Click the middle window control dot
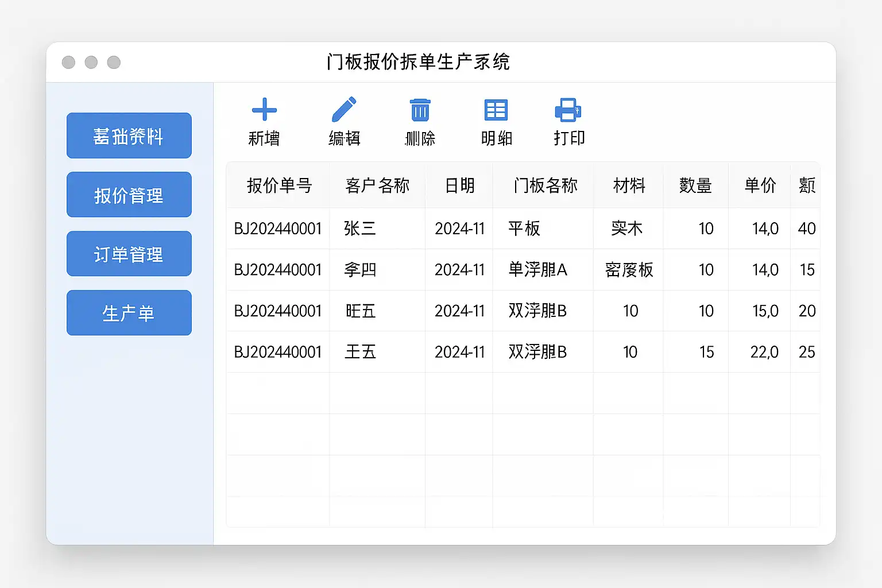 pos(91,62)
